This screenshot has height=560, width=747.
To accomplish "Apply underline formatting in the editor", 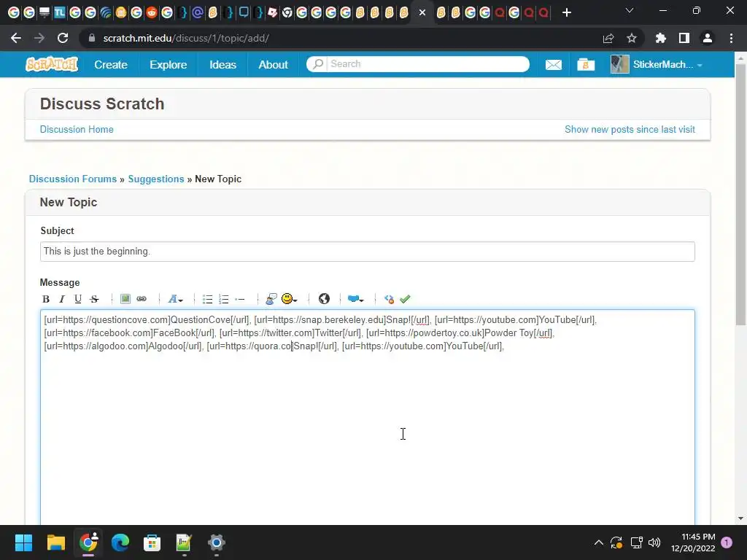I will 77,299.
